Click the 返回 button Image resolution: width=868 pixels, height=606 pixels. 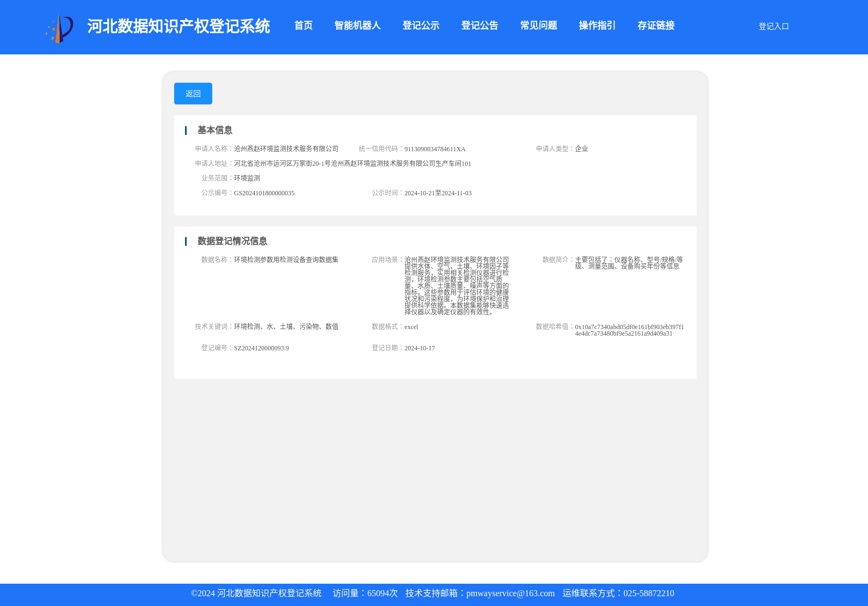(193, 94)
